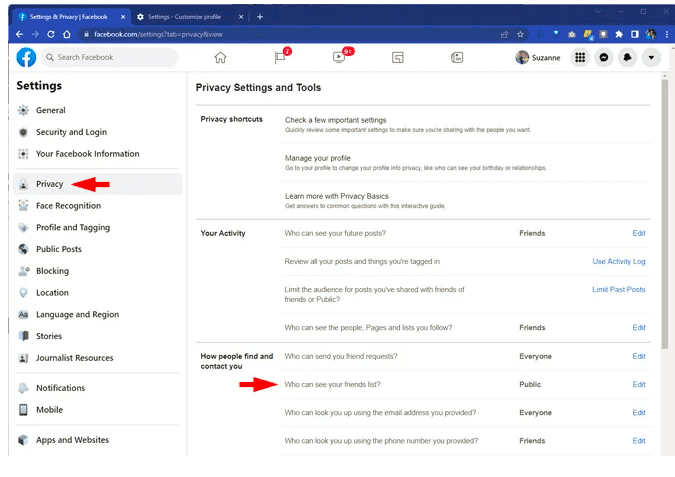Open Pages flag icon with notification badge
675x477 pixels.
(x=281, y=57)
